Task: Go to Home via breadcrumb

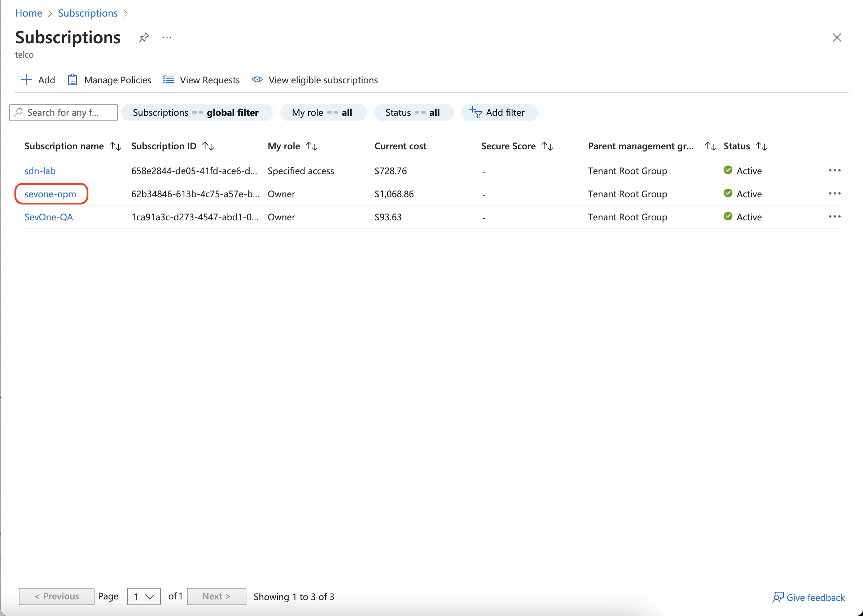Action: tap(29, 13)
